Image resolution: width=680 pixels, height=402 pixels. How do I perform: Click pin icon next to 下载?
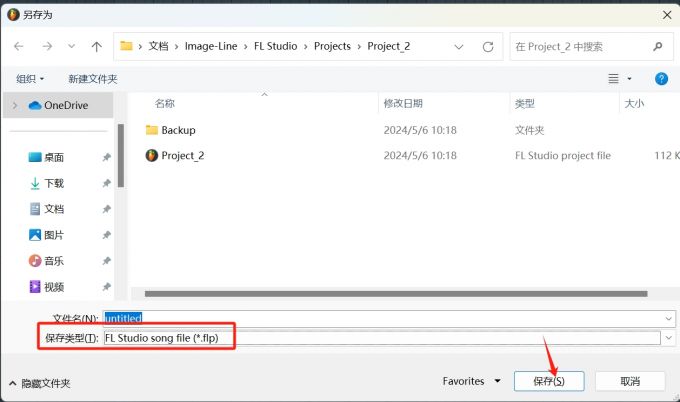point(106,183)
